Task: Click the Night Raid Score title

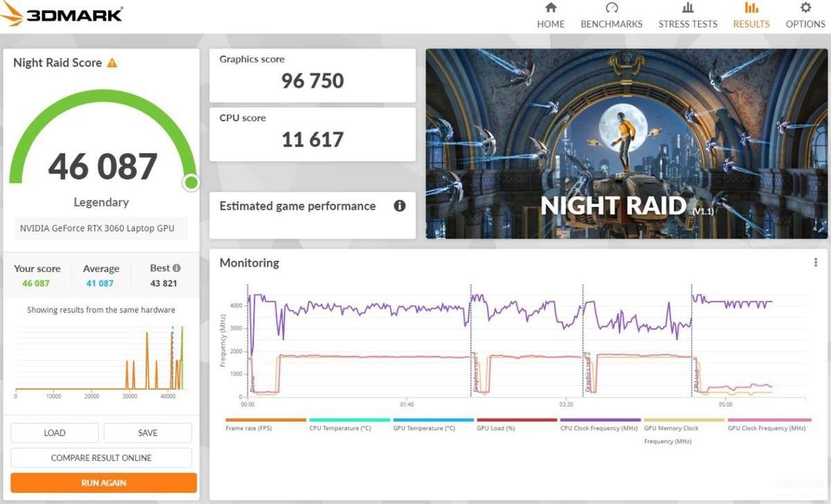Action: point(57,63)
